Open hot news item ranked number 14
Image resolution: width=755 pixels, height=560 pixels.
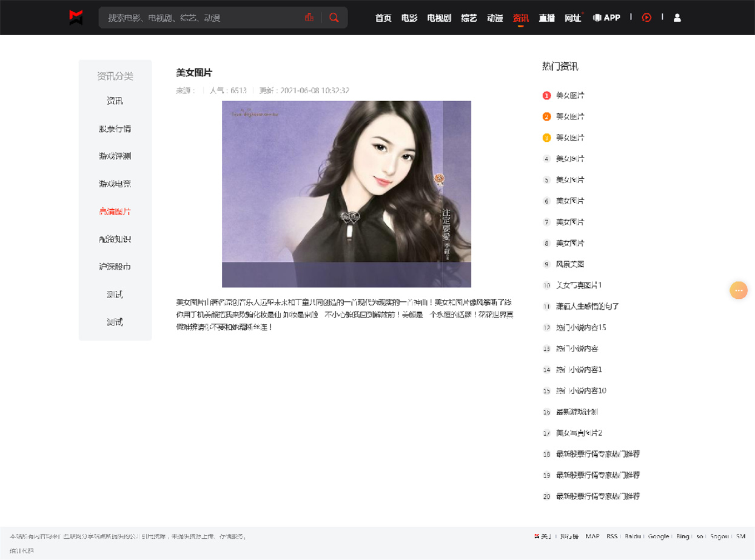579,370
